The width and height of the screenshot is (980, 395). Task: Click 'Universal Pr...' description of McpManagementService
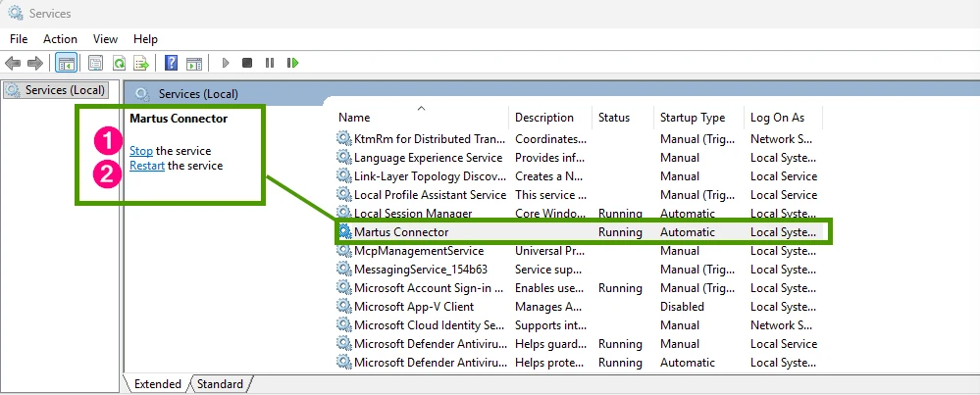point(550,251)
